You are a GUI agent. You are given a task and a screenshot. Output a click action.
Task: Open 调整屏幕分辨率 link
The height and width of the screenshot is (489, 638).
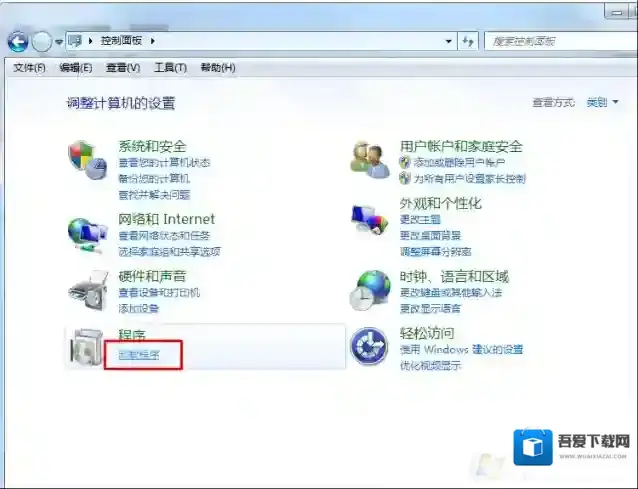point(436,252)
